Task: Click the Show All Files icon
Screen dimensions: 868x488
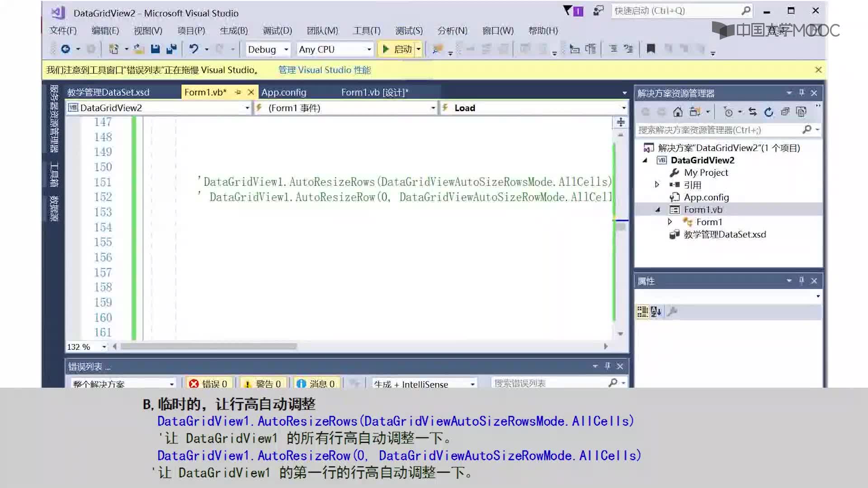Action: pos(801,112)
